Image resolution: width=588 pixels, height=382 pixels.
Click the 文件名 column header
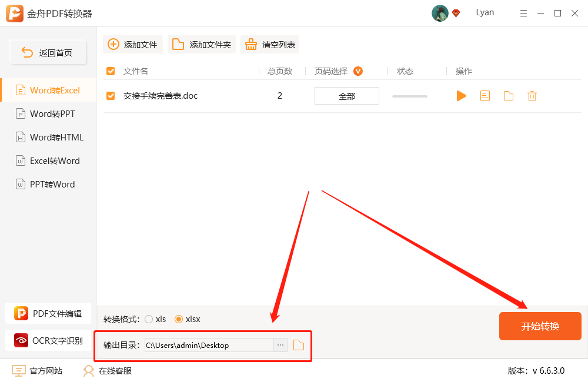point(135,71)
